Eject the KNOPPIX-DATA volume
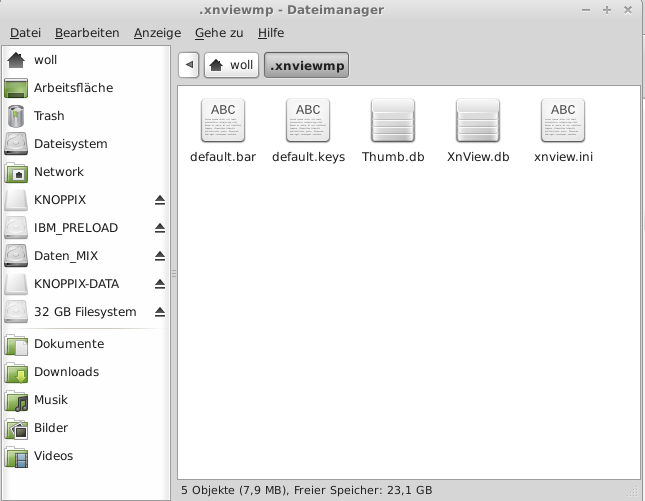Viewport: 645px width, 501px height. tap(160, 284)
